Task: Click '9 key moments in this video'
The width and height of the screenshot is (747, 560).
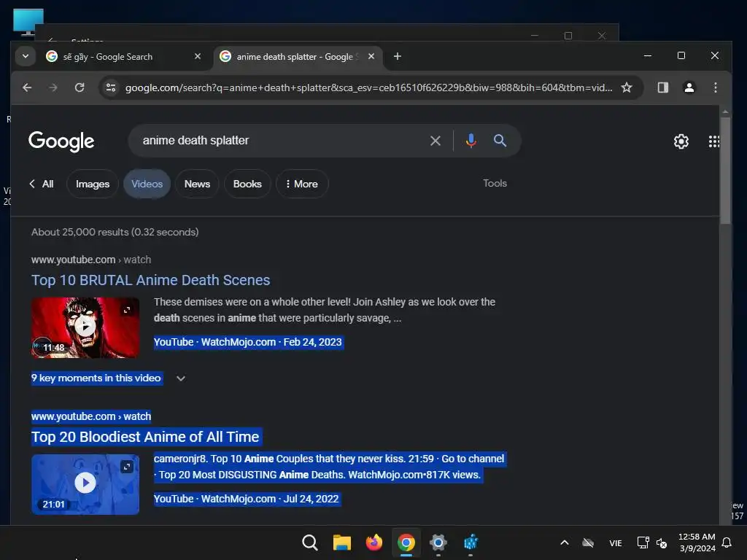Action: tap(96, 378)
